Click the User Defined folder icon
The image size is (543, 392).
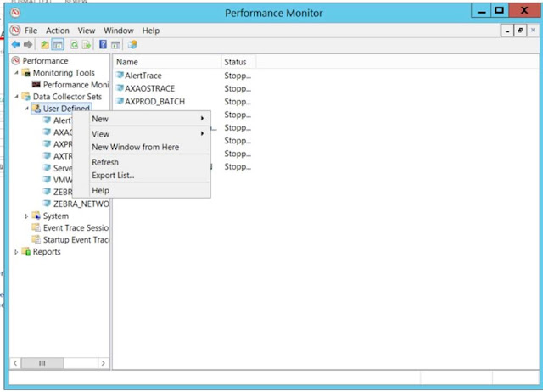pos(36,109)
